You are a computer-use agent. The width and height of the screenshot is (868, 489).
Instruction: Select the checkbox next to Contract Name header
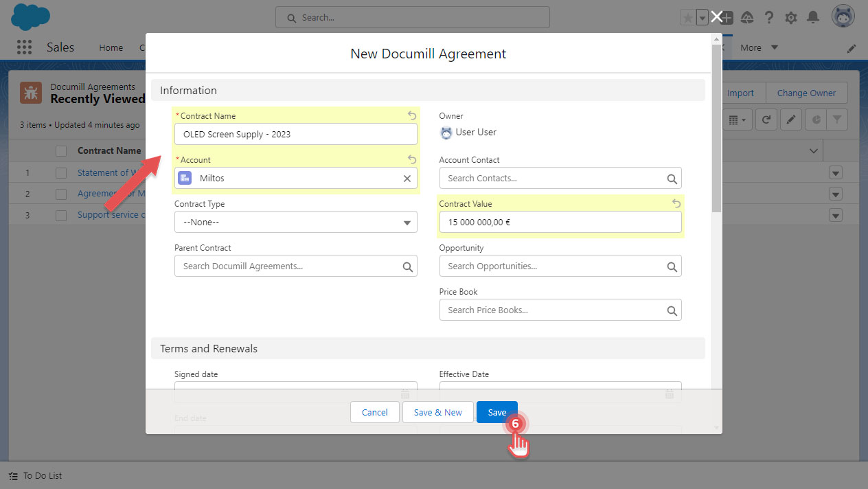click(60, 150)
